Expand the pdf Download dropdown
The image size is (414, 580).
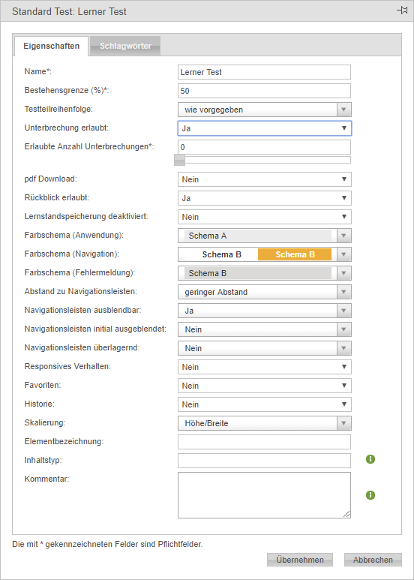tap(265, 179)
